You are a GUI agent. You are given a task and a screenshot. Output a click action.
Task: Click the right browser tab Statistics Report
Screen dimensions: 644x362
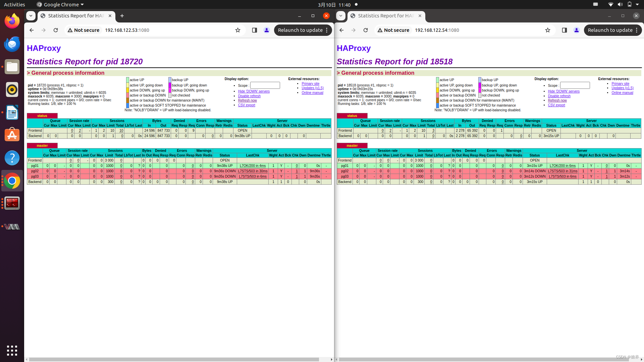384,16
